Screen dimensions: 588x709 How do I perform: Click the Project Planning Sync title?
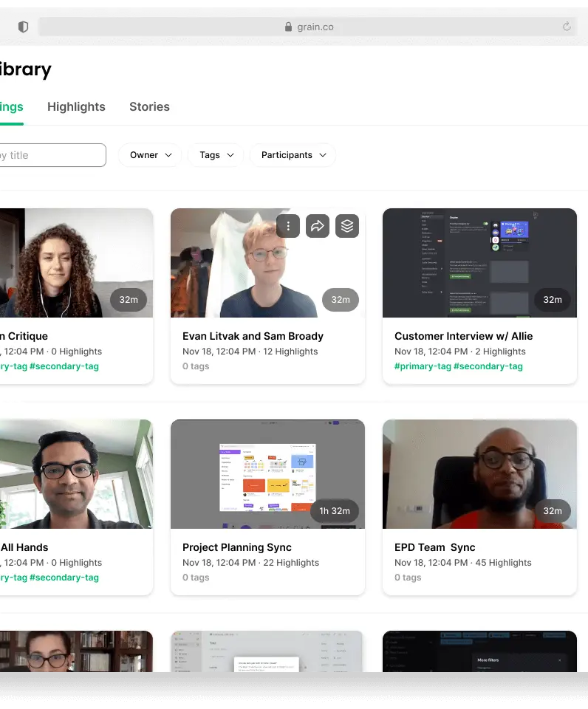pyautogui.click(x=237, y=547)
